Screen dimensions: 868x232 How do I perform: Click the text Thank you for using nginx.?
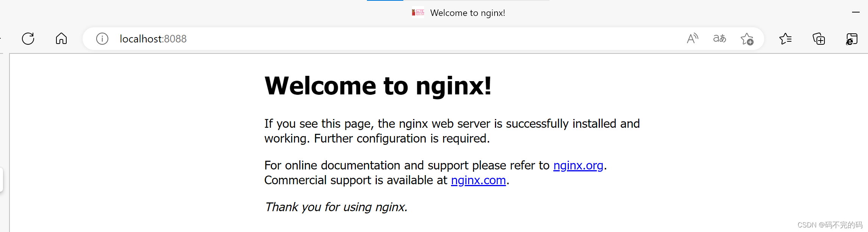click(x=336, y=207)
